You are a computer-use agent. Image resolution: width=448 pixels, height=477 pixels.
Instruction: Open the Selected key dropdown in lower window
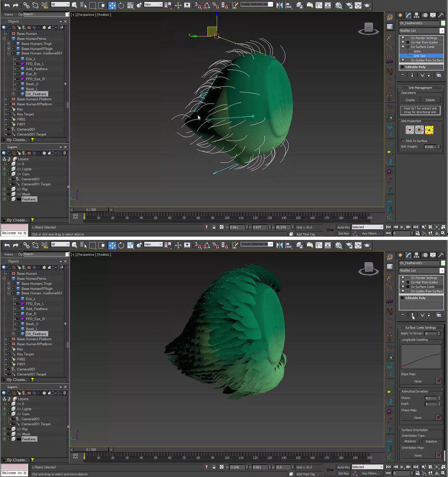click(367, 467)
